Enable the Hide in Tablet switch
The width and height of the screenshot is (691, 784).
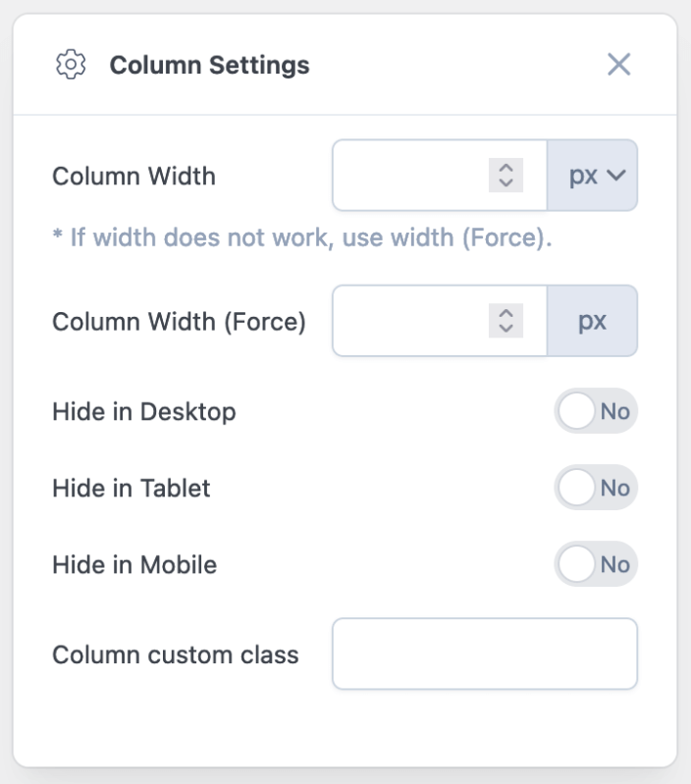point(596,488)
